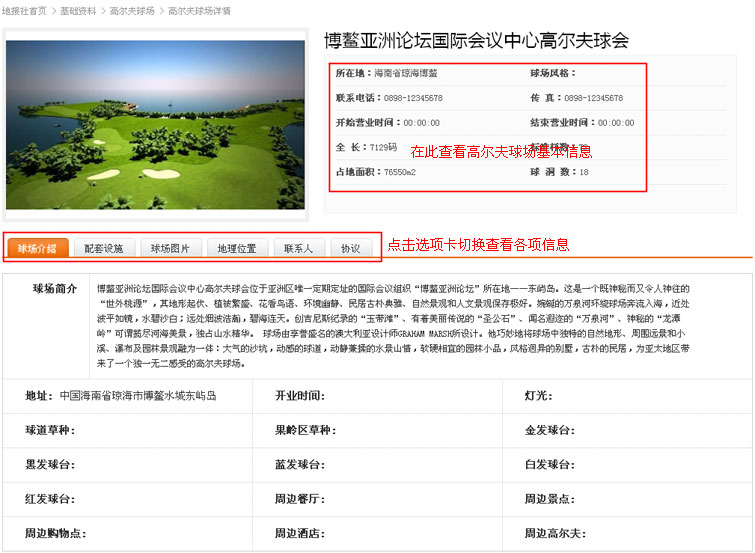
Task: Click the 联系电话 number 0898-12345678
Action: (408, 98)
